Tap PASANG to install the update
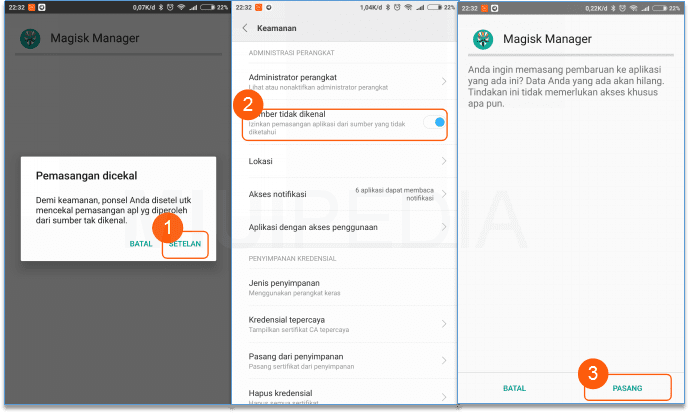The image size is (690, 415). [x=627, y=388]
